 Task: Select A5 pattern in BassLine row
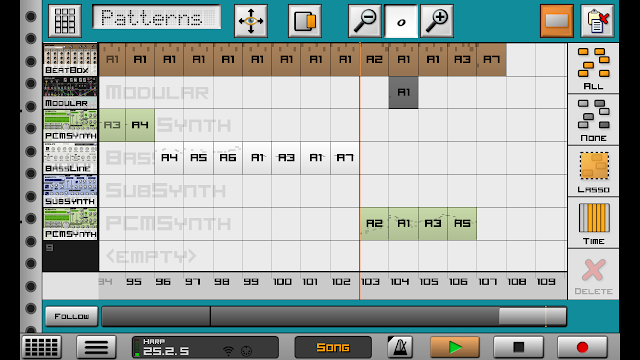pos(199,158)
